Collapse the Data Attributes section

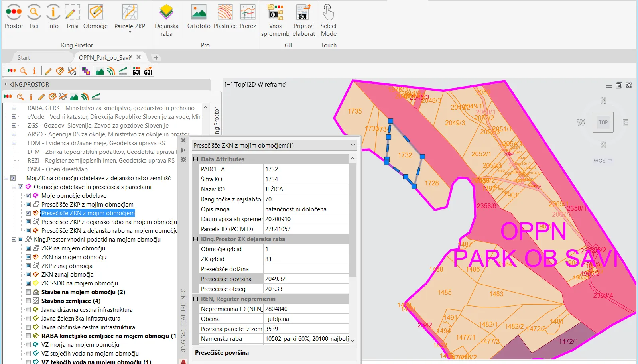(196, 159)
